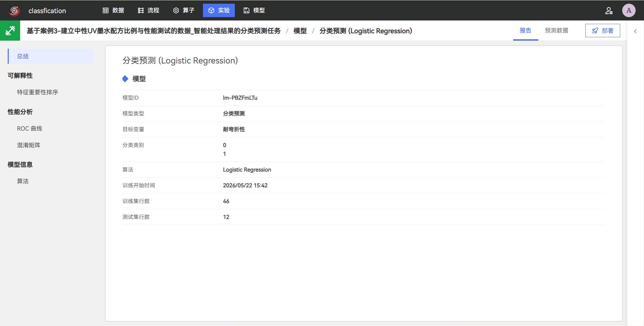
Task: Click the 模型信息 section heading
Action: click(20, 165)
